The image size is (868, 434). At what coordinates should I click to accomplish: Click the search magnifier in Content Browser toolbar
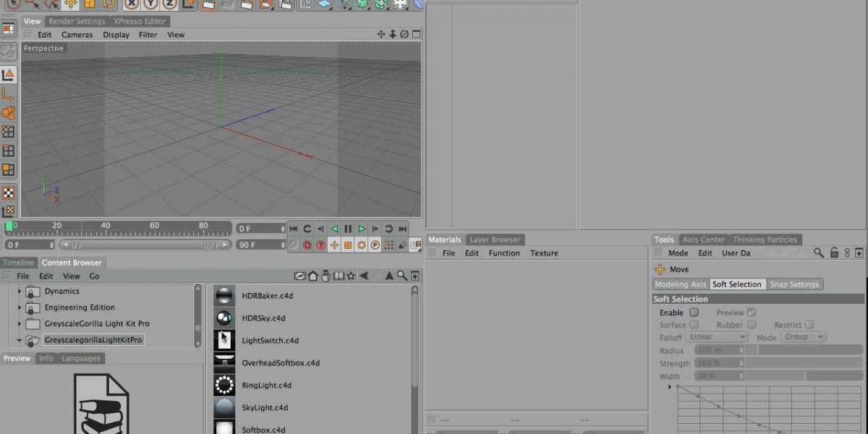click(401, 276)
